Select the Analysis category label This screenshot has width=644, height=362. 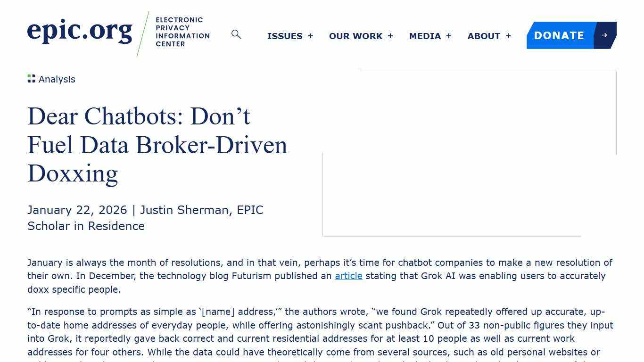[x=57, y=79]
